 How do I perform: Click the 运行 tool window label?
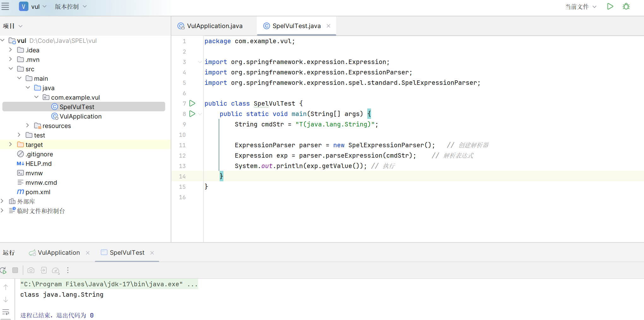(9, 253)
